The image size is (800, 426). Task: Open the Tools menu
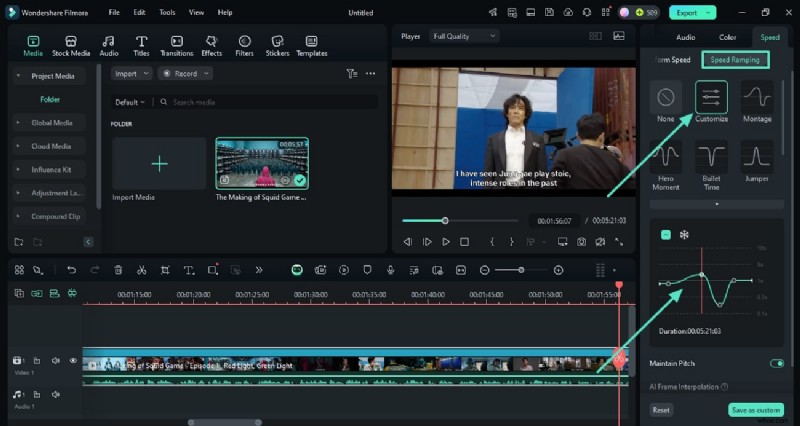[x=167, y=12]
